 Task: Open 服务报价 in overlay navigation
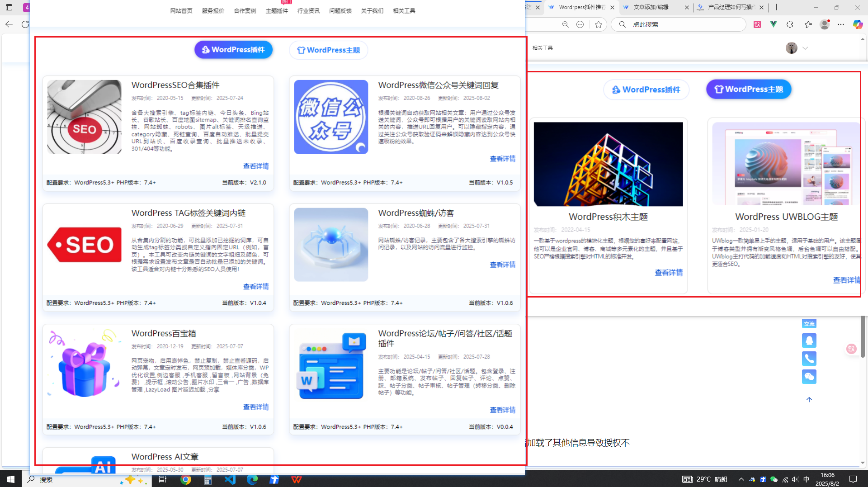point(213,11)
